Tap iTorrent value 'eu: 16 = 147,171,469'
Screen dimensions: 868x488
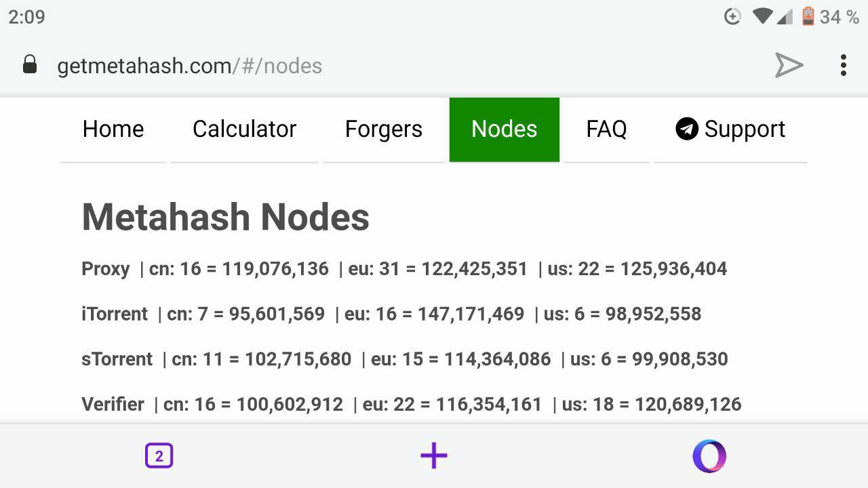[434, 314]
